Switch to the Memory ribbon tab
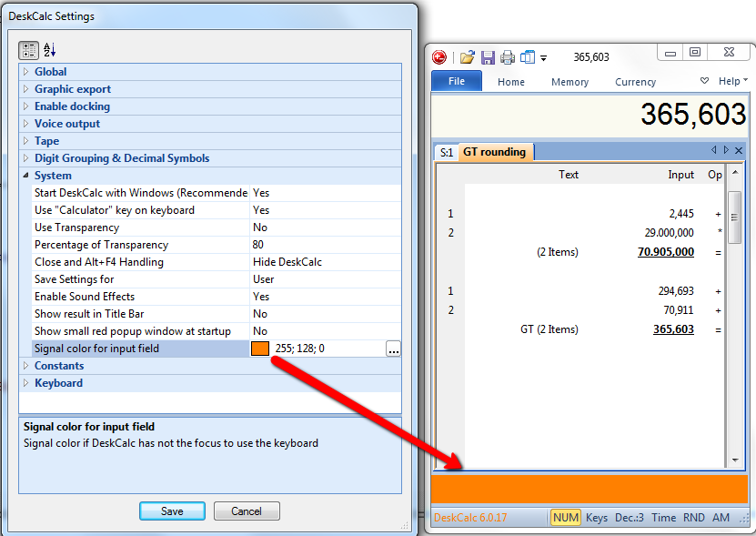 (570, 82)
